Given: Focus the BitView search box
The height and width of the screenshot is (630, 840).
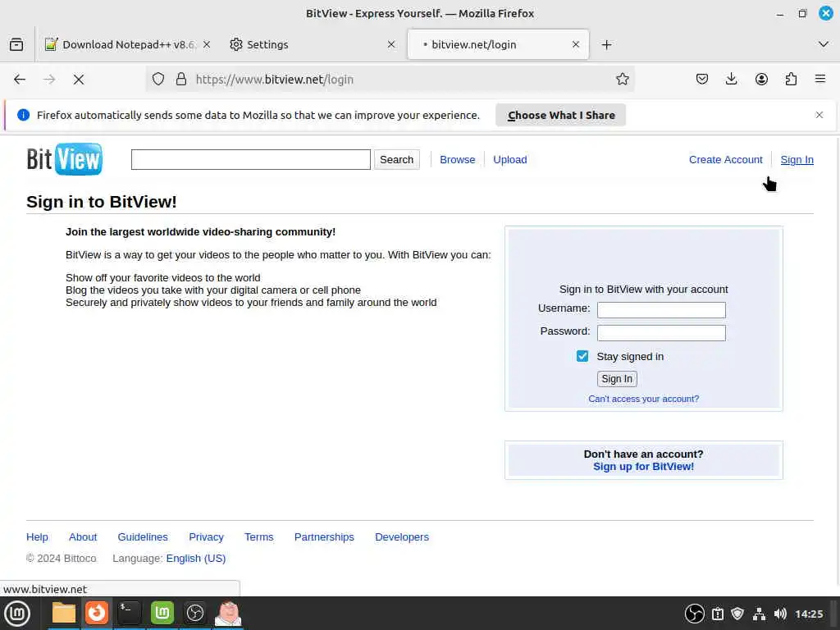Looking at the screenshot, I should (251, 160).
